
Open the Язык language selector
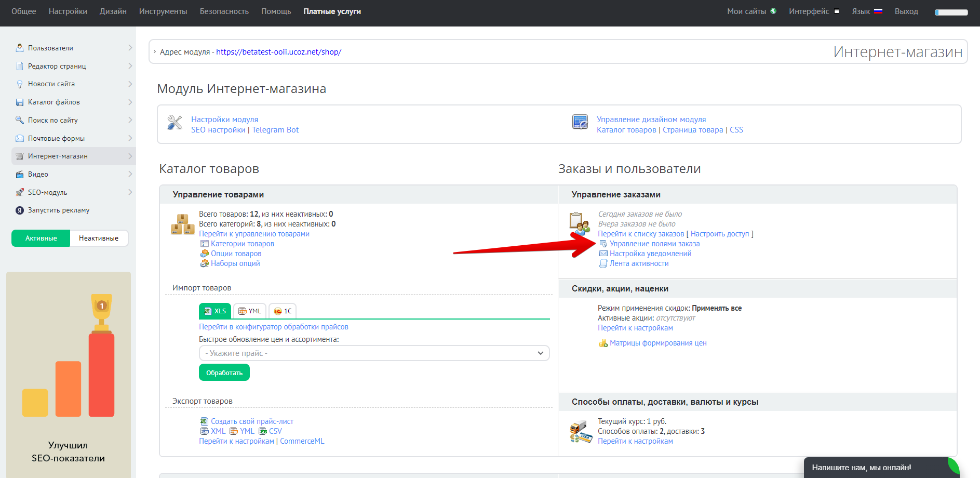(867, 11)
